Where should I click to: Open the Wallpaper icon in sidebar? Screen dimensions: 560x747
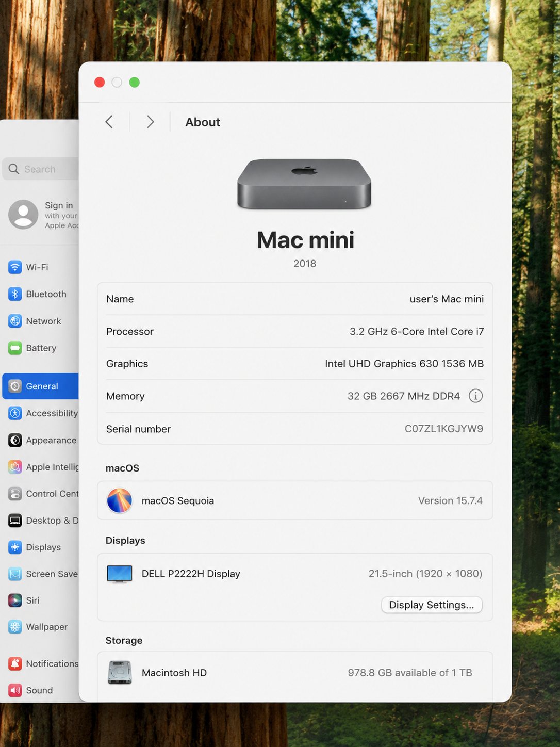coord(15,627)
